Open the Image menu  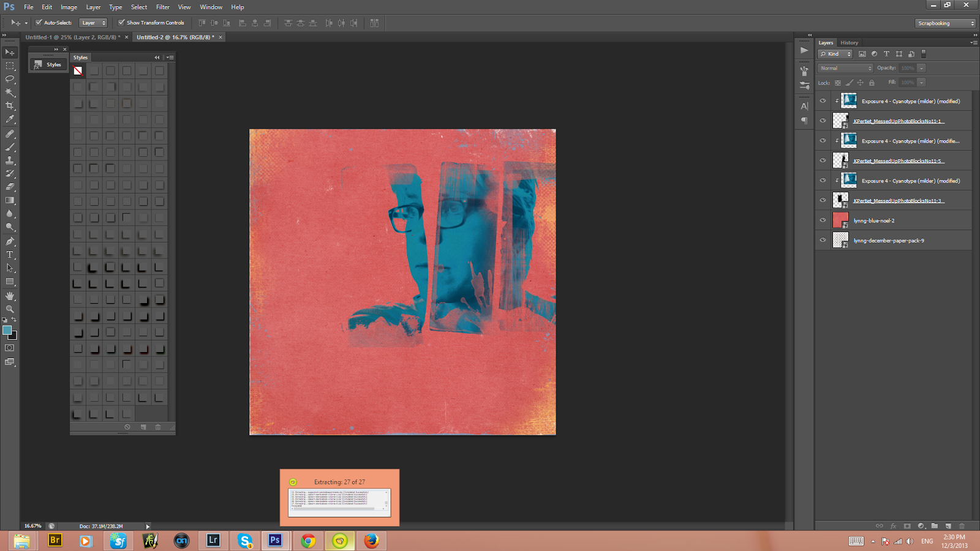click(x=69, y=7)
